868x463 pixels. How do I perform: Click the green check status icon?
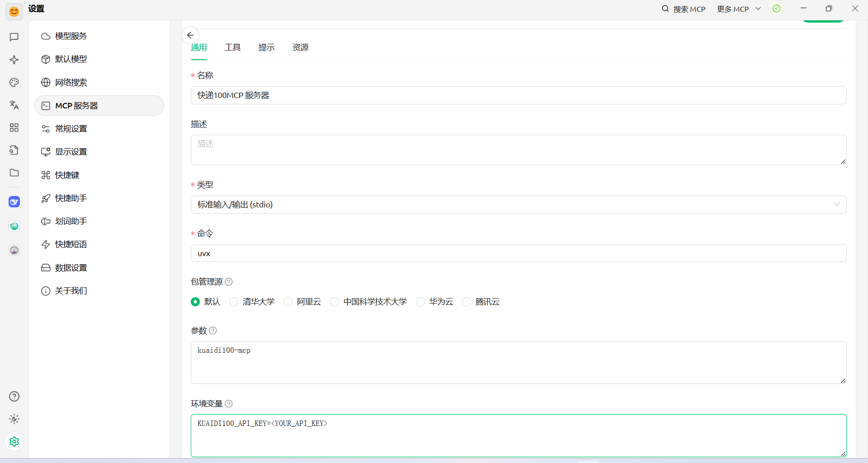(777, 9)
